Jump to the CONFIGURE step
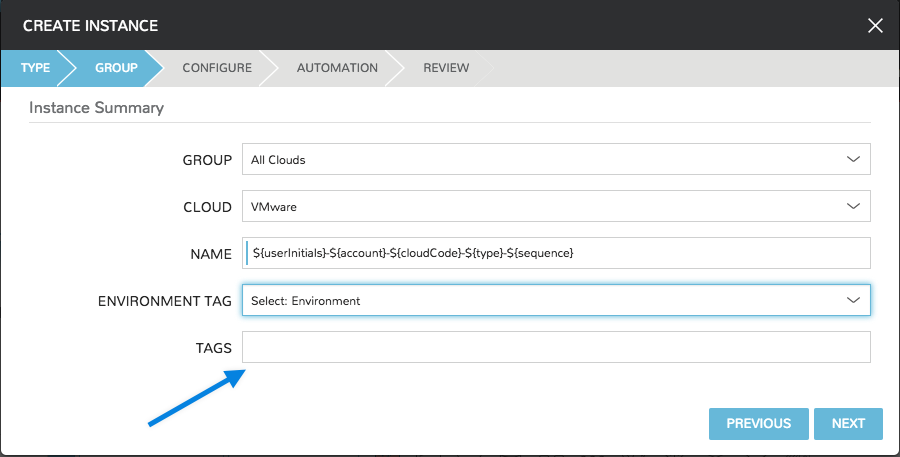 216,68
